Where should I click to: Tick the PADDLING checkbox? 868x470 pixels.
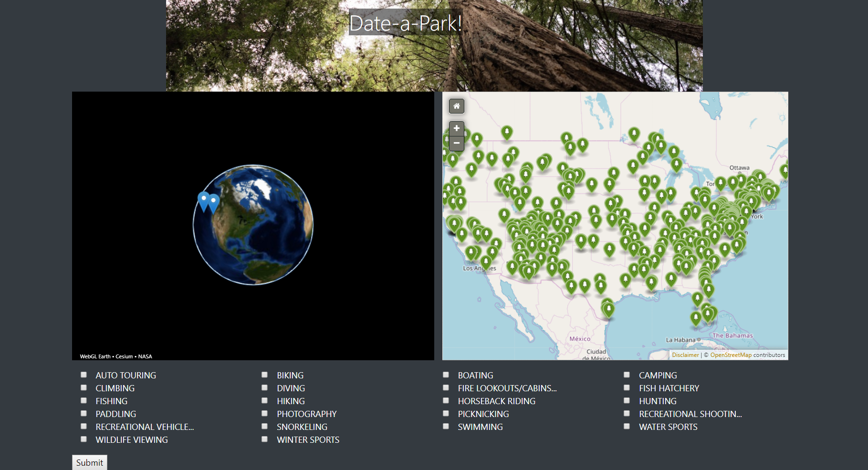[84, 414]
